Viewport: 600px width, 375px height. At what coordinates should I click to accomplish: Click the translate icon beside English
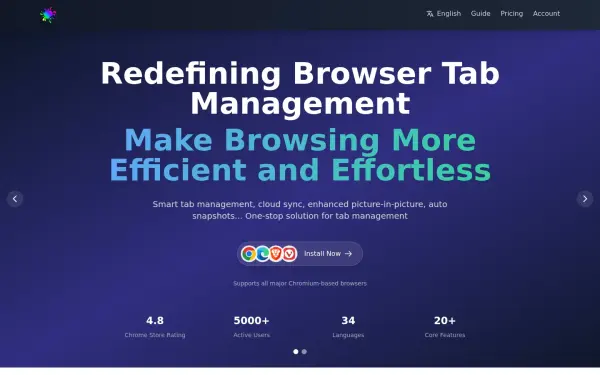pyautogui.click(x=430, y=14)
